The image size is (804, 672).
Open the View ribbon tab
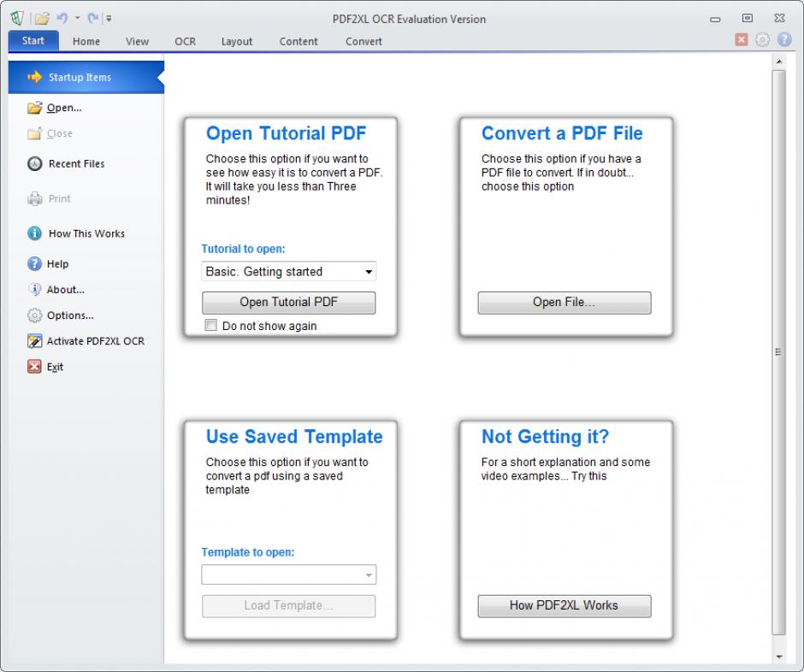(137, 42)
